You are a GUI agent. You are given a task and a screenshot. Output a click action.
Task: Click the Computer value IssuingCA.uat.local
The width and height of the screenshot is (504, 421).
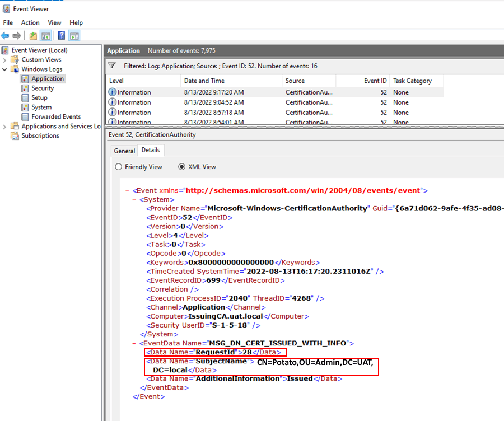coord(226,316)
